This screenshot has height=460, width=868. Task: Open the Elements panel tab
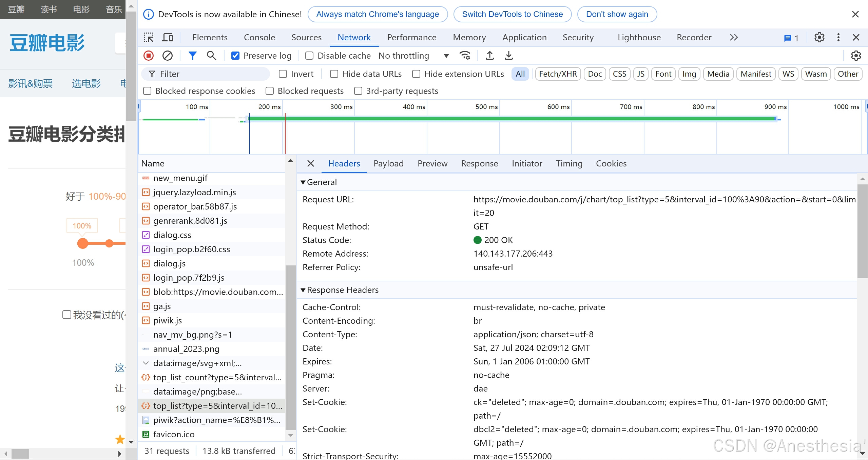(210, 37)
